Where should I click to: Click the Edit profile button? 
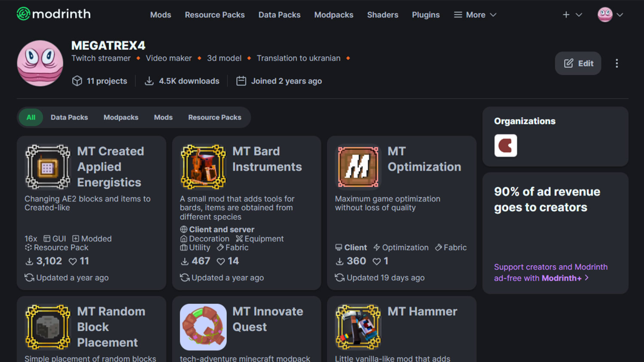[578, 63]
